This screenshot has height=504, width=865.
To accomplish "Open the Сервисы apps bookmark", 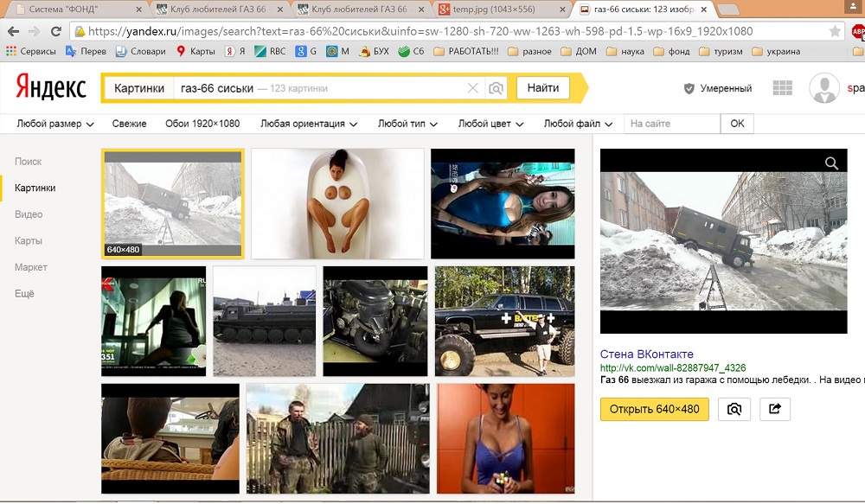I will point(31,51).
